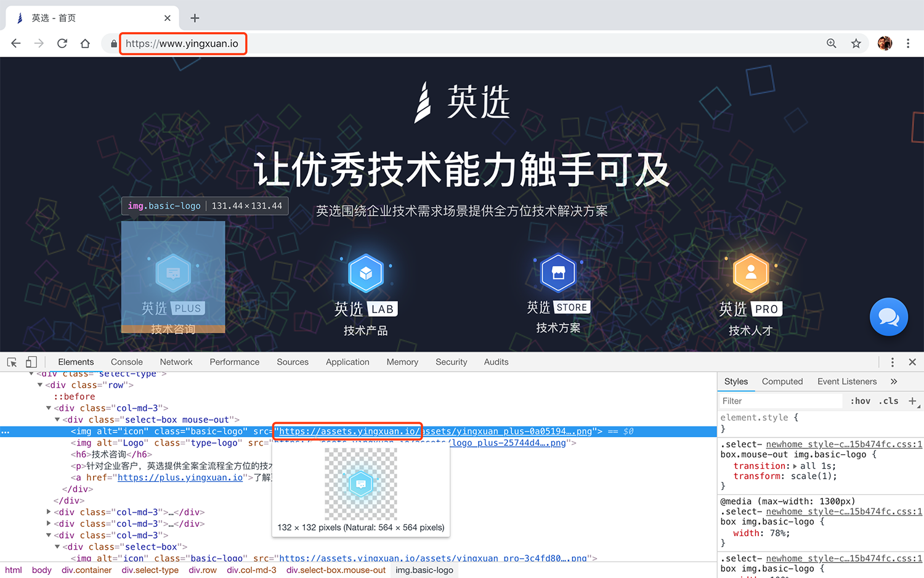Viewport: 924px width, 578px height.
Task: Select div.col-md-3 in breadcrumb
Action: point(251,570)
